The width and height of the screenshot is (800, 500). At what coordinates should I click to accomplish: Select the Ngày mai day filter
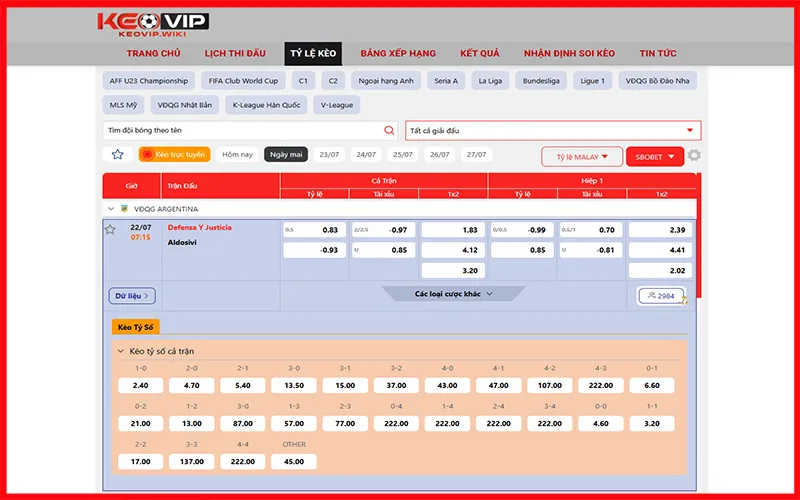point(284,155)
